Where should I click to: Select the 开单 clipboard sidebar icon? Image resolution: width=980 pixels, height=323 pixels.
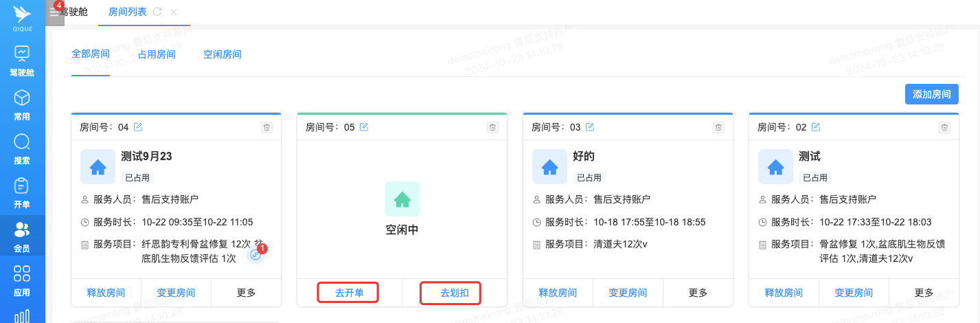tap(22, 186)
